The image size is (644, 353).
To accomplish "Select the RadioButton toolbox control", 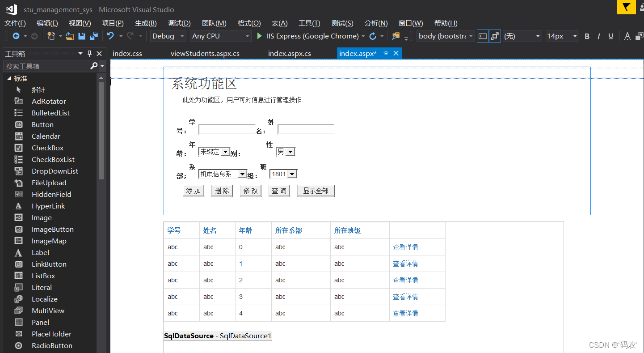I will (x=52, y=346).
